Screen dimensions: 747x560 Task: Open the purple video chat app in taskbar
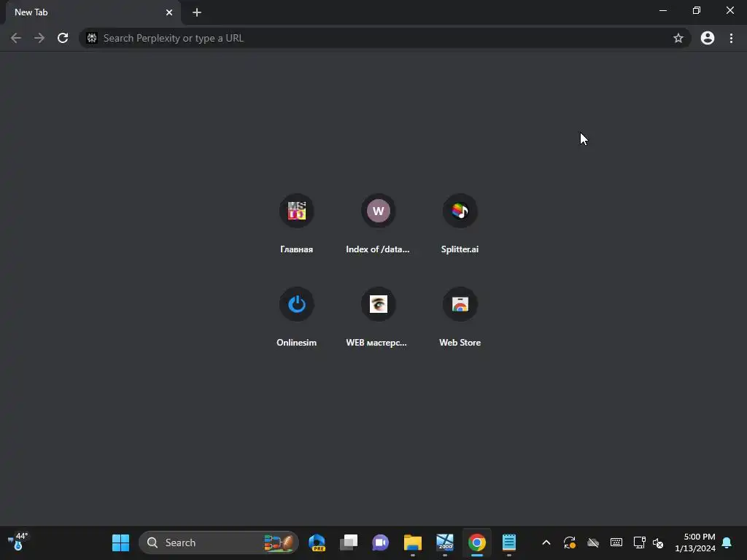tap(380, 542)
